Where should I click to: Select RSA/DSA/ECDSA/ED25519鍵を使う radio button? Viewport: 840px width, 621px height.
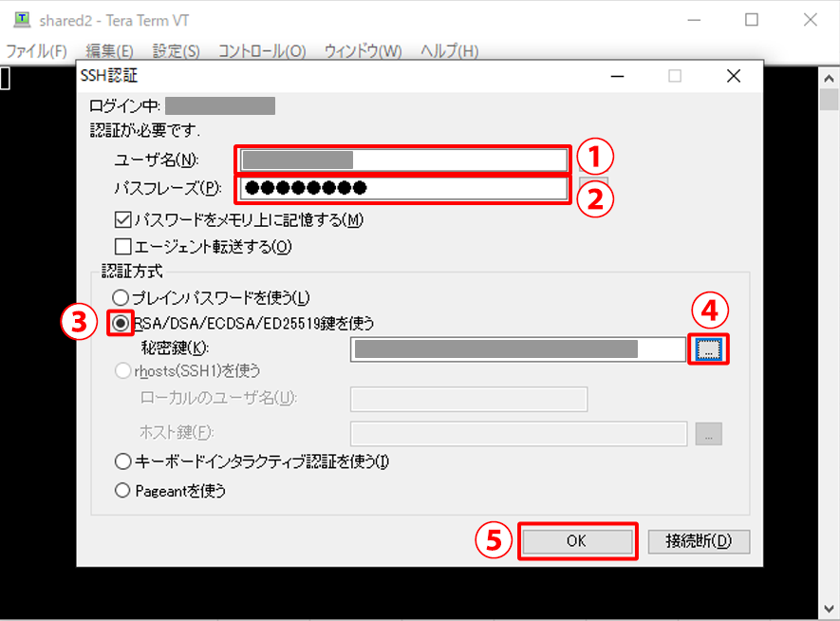121,323
